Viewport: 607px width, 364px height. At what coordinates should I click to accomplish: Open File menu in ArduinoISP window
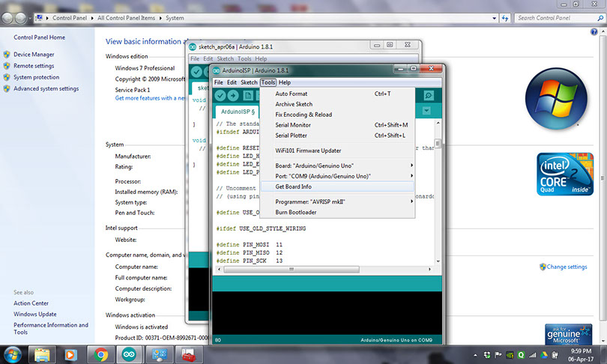[218, 82]
